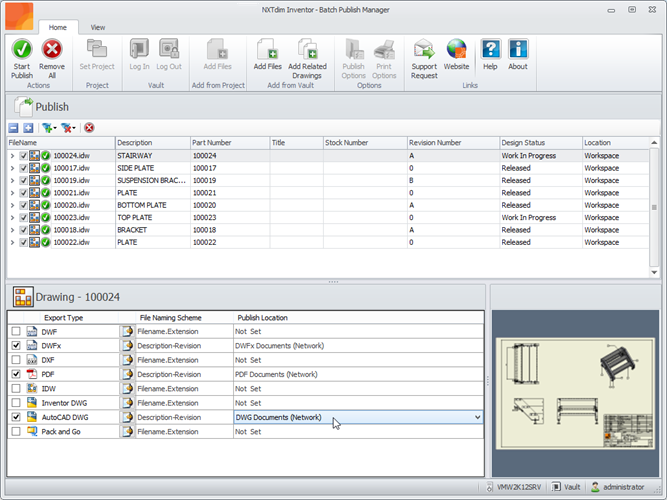Click the Remove All red X icon

pyautogui.click(x=52, y=49)
